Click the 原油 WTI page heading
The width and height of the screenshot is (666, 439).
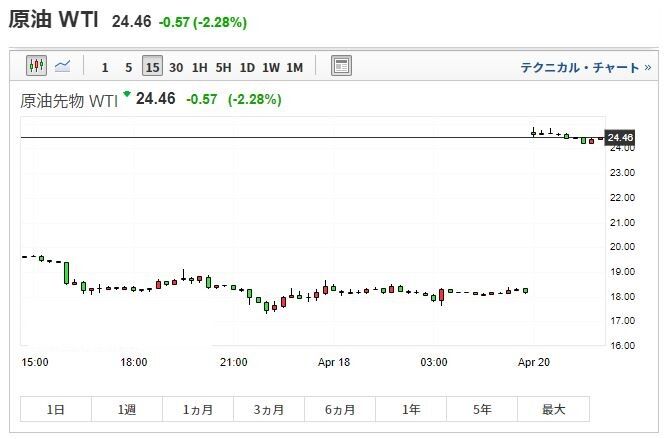point(54,20)
